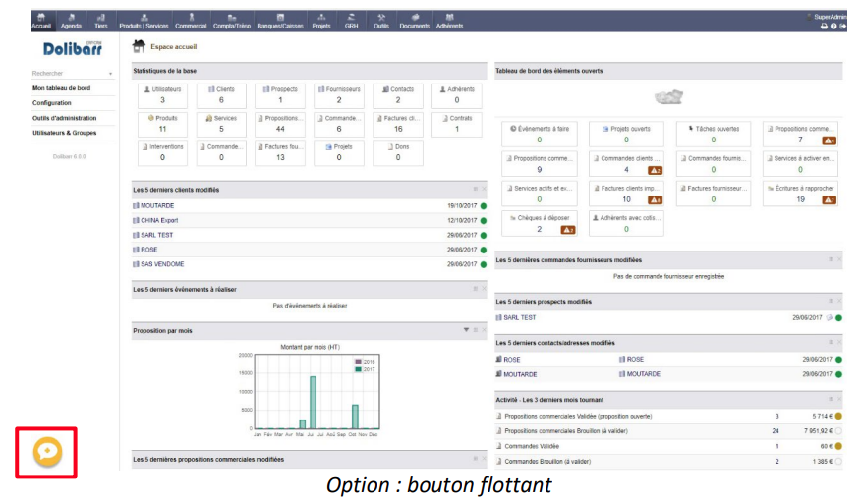Open the Utilisateurs statistics tile
Screen dimensions: 862x504
[x=162, y=95]
